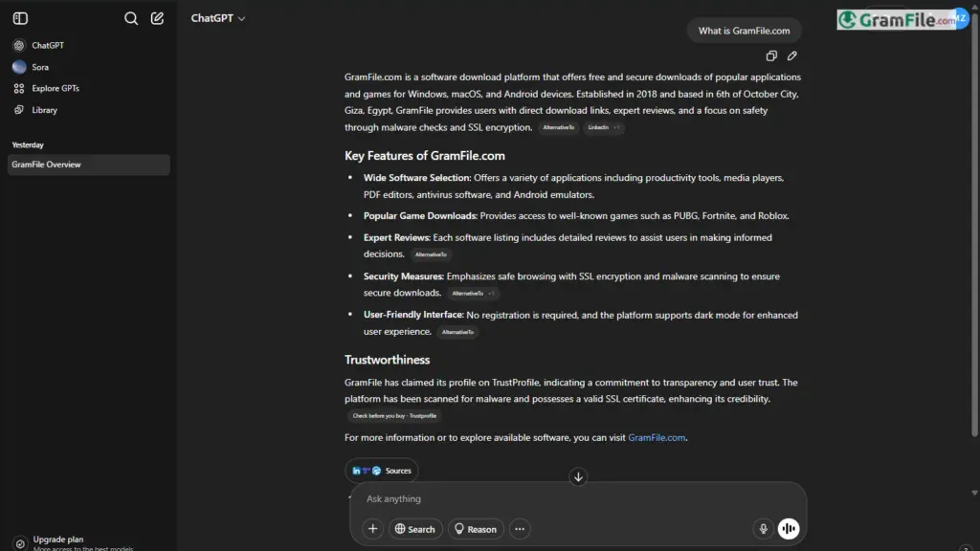Click the Sora sidebar icon
980x551 pixels.
pyautogui.click(x=19, y=67)
